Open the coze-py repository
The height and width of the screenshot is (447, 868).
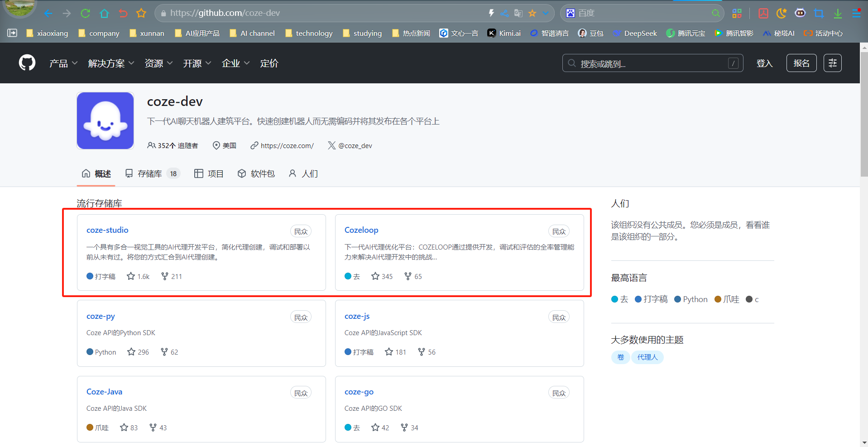(101, 316)
